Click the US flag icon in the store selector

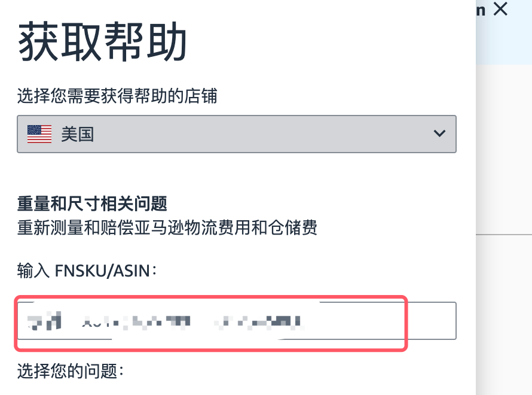[x=39, y=133]
